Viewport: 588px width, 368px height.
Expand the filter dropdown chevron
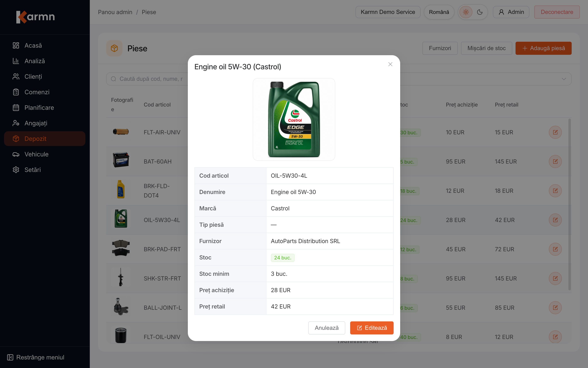pos(564,79)
